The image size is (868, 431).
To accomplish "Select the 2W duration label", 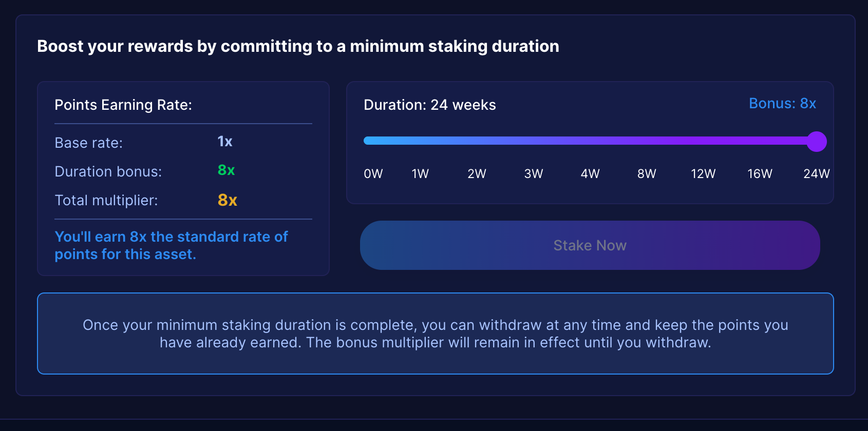I will (477, 174).
